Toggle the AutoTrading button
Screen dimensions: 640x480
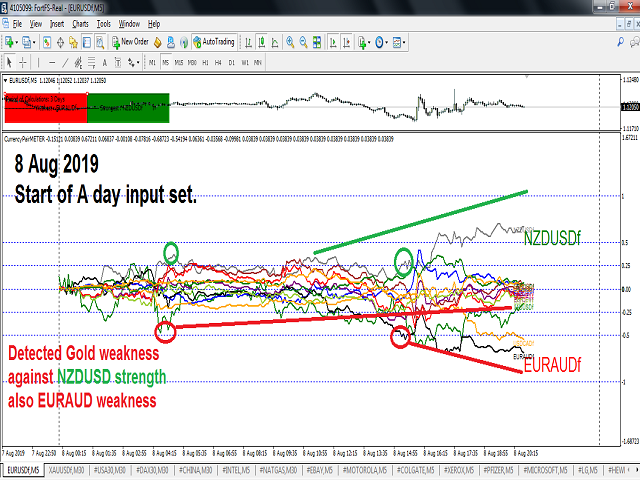(x=212, y=42)
